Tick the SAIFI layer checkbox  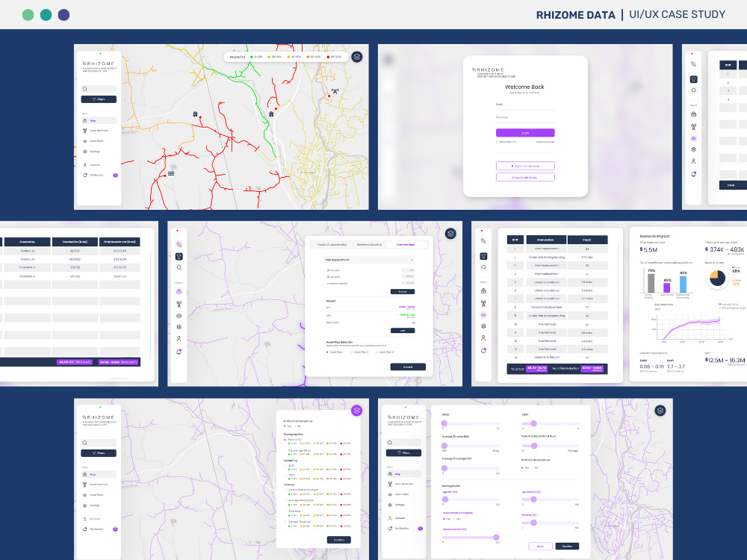pos(285,466)
